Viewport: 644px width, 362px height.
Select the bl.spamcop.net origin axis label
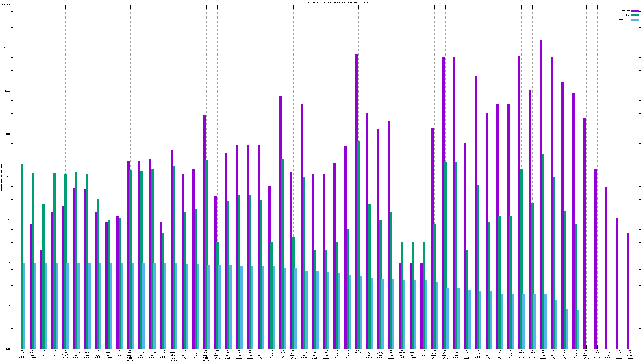[65, 354]
